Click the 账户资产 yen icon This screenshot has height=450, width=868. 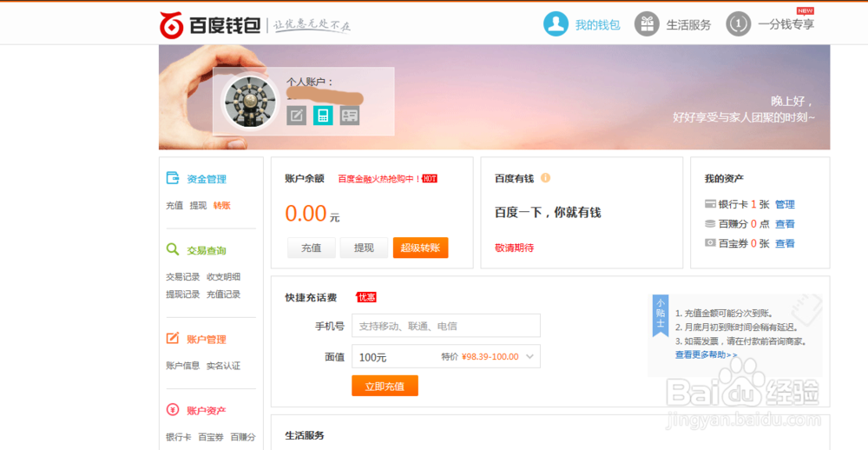pyautogui.click(x=173, y=410)
